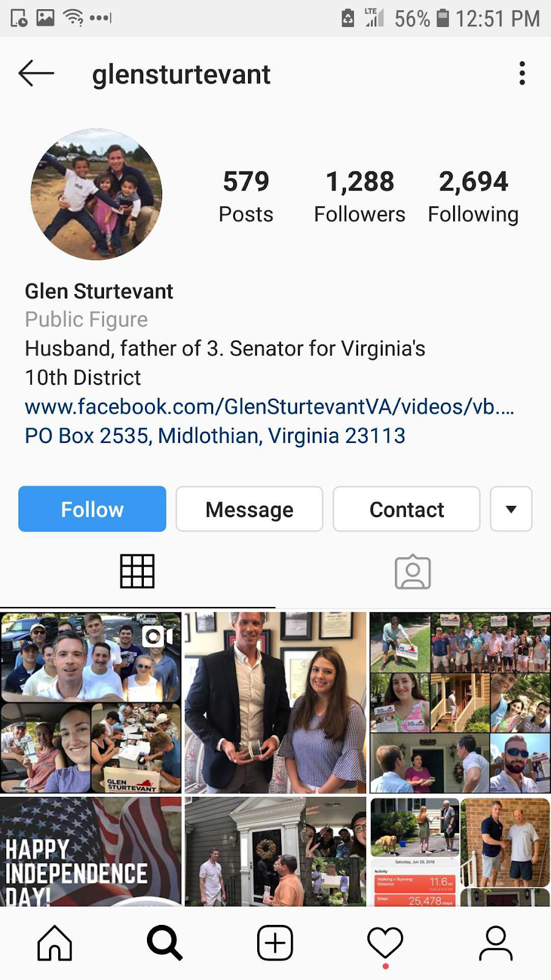The image size is (551, 980).
Task: Expand suggested accounts dropdown arrow
Action: (x=511, y=509)
